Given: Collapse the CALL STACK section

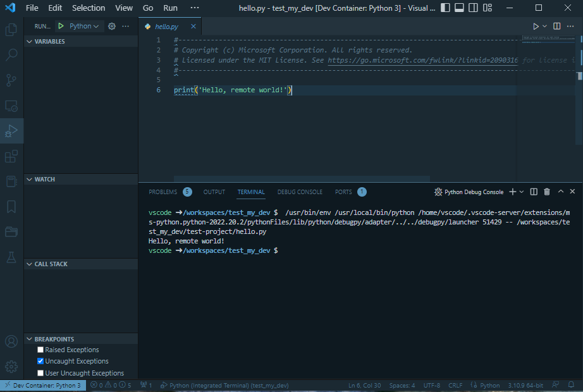Looking at the screenshot, I should click(81, 264).
